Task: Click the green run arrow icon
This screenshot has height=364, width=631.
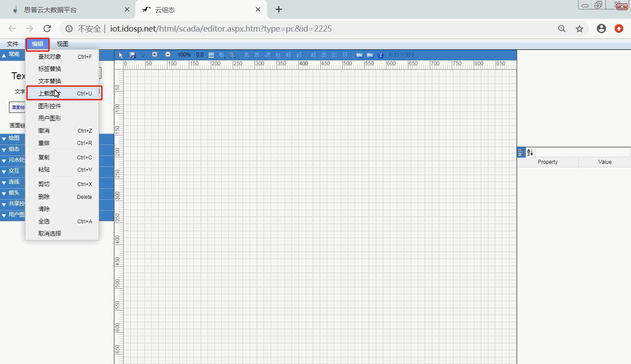Action: pos(143,55)
